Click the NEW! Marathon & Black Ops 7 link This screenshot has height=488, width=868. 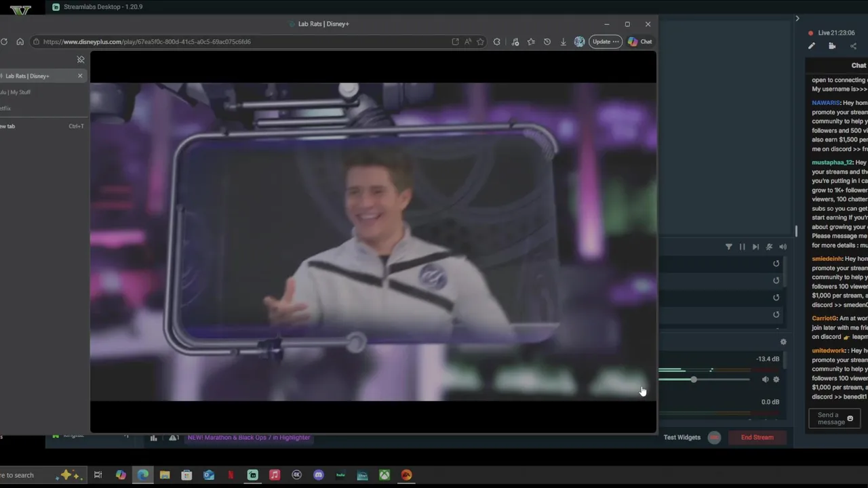[249, 437]
